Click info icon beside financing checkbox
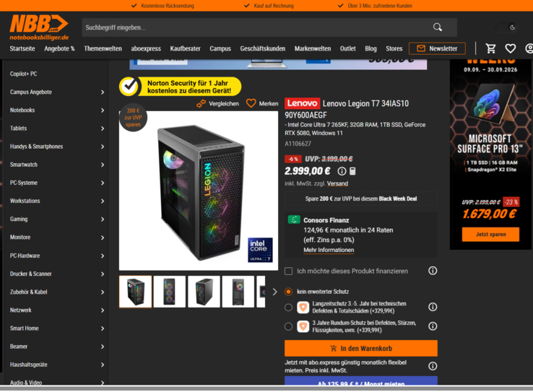Image resolution: width=533 pixels, height=392 pixels. pos(433,271)
